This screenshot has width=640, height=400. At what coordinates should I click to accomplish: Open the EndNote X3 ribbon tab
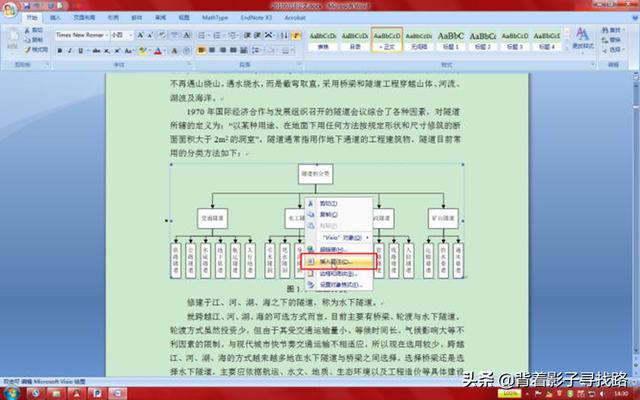coord(256,18)
